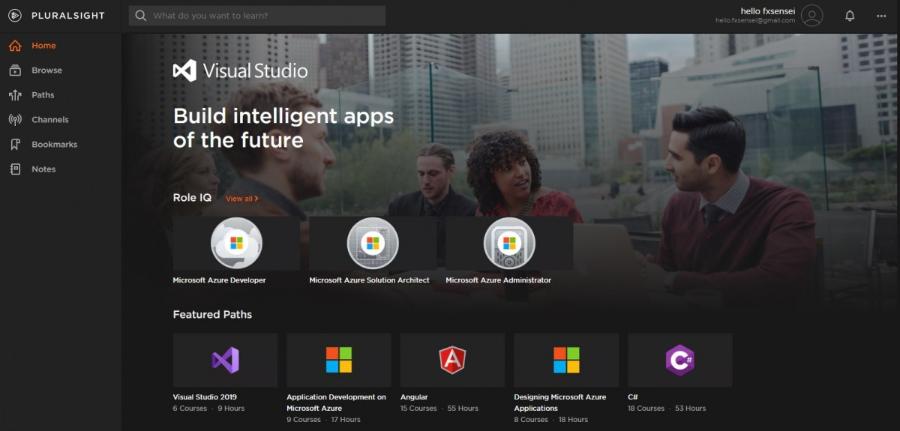Go to Home in the sidebar
The image size is (900, 431).
pos(44,46)
